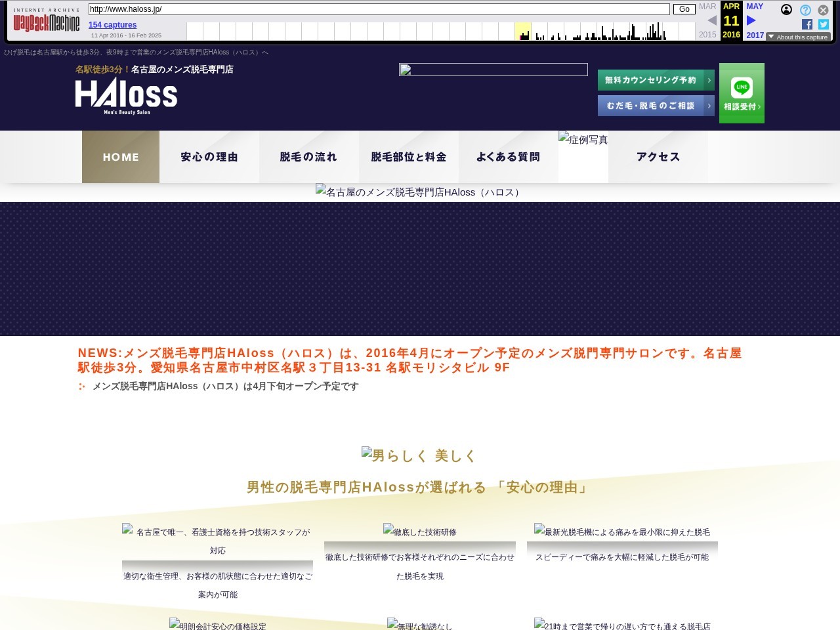This screenshot has width=840, height=630.
Task: Click 21時まで営業 feature image
Action: coord(622,624)
